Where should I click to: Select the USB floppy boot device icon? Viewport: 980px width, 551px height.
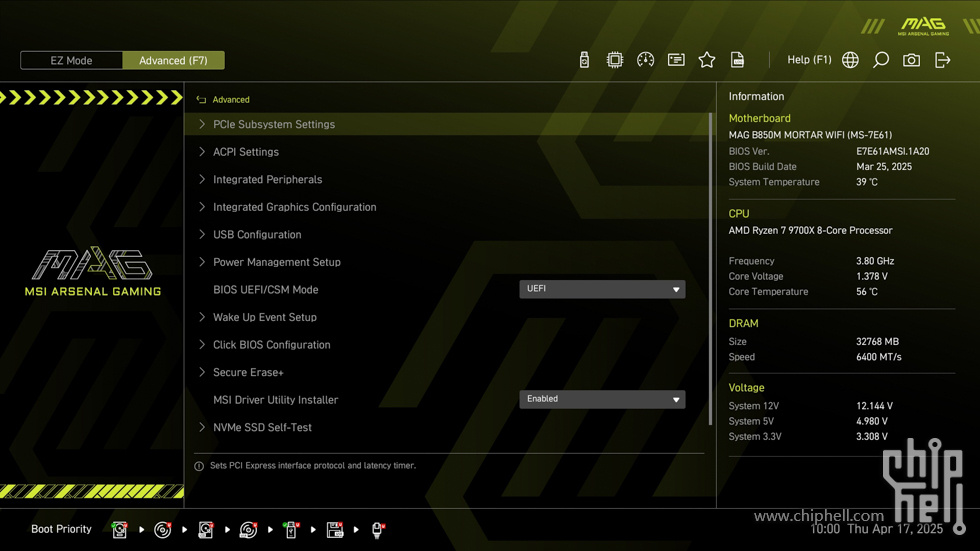click(335, 530)
